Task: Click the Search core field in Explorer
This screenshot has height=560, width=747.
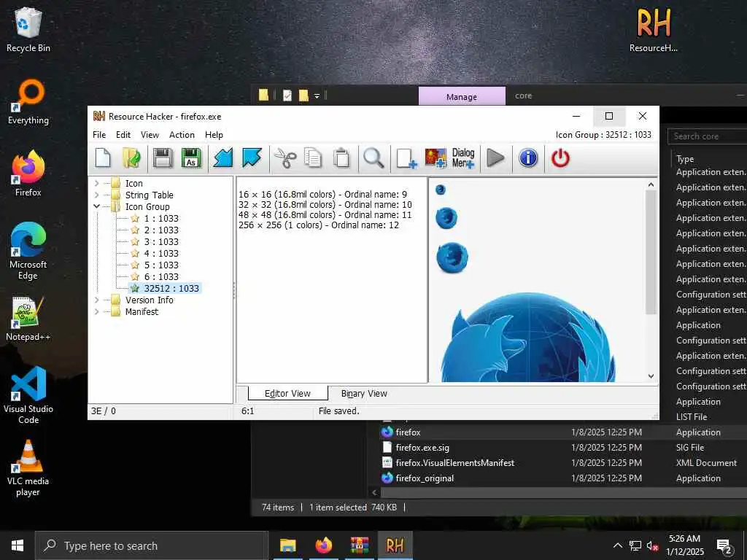Action: 707,136
